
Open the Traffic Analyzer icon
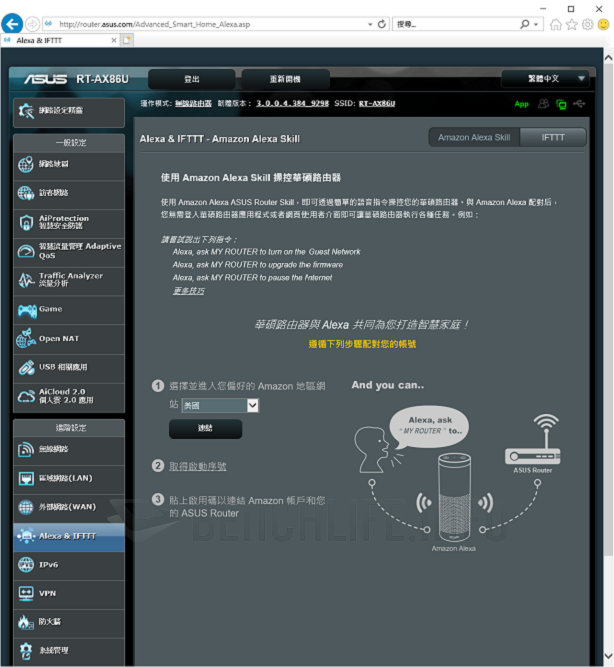(26, 280)
